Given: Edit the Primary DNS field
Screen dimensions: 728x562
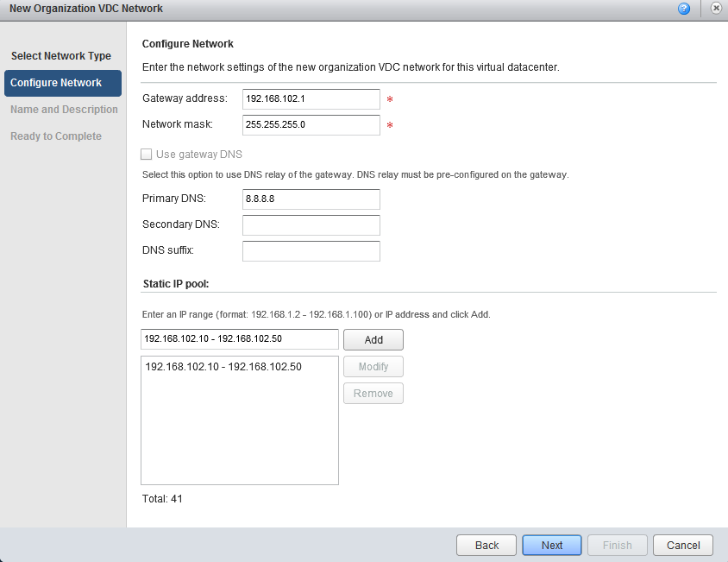Looking at the screenshot, I should (x=311, y=199).
